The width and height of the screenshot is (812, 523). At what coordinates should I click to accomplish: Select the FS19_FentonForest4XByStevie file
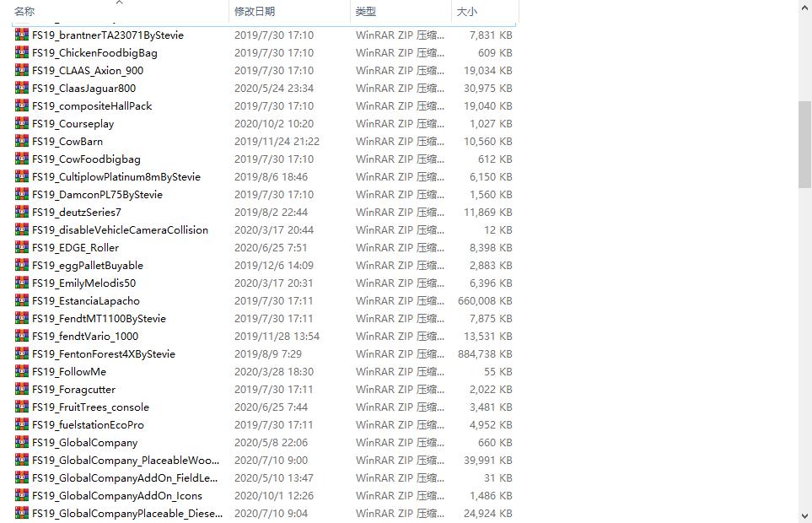104,354
